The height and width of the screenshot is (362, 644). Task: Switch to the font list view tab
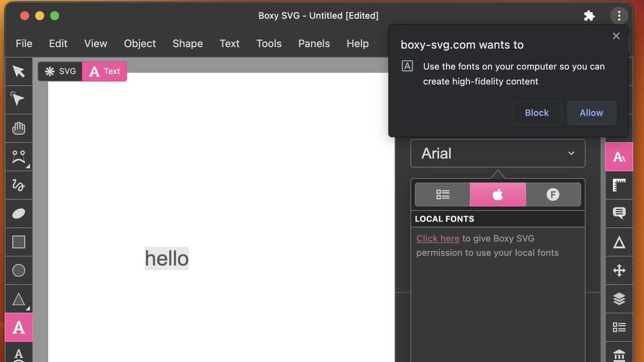(443, 195)
